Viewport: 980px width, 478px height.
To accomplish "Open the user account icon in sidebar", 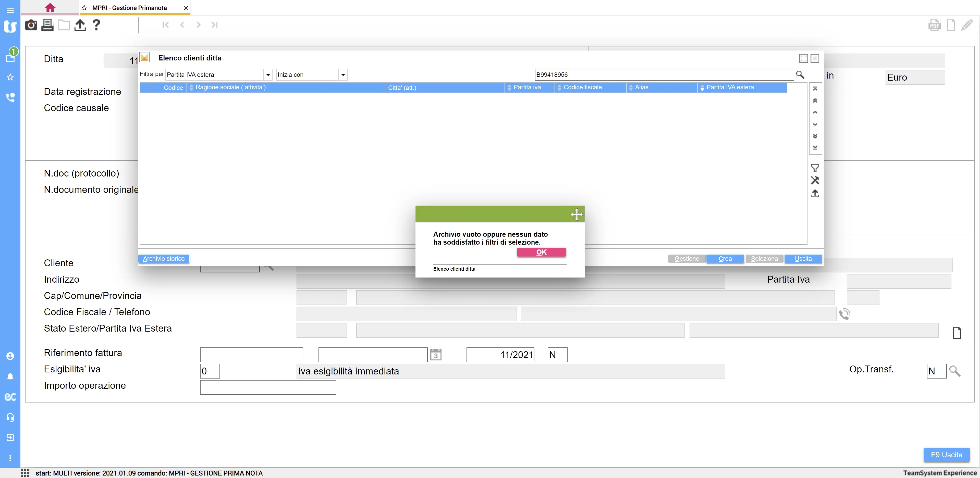I will coord(10,356).
